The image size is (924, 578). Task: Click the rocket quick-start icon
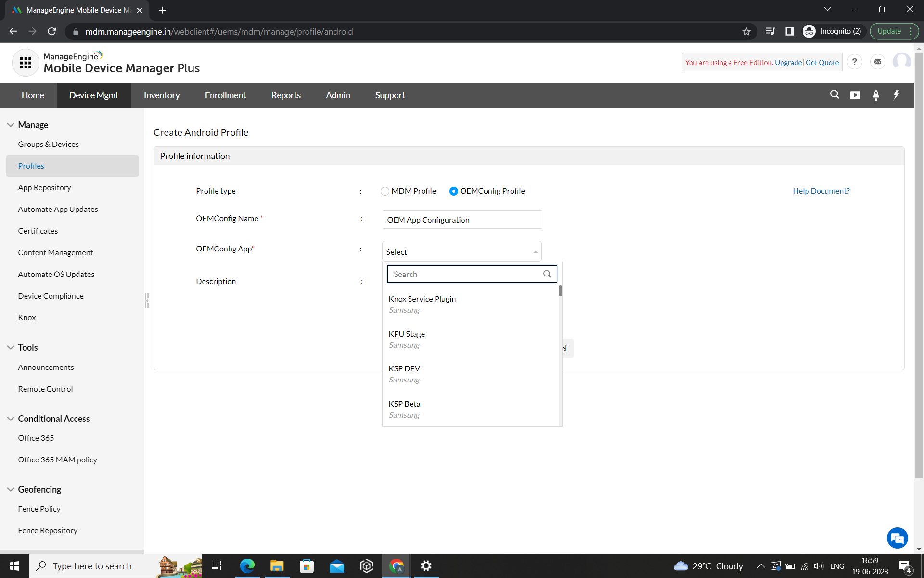pyautogui.click(x=876, y=95)
